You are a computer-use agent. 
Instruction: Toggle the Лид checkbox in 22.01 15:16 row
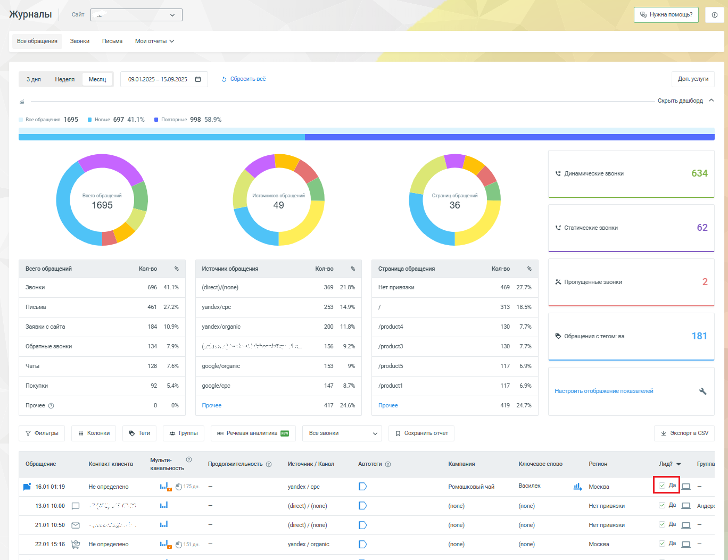[x=662, y=543]
